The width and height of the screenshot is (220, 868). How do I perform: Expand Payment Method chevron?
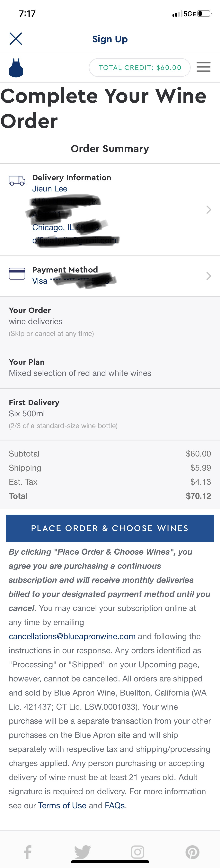[x=209, y=276]
